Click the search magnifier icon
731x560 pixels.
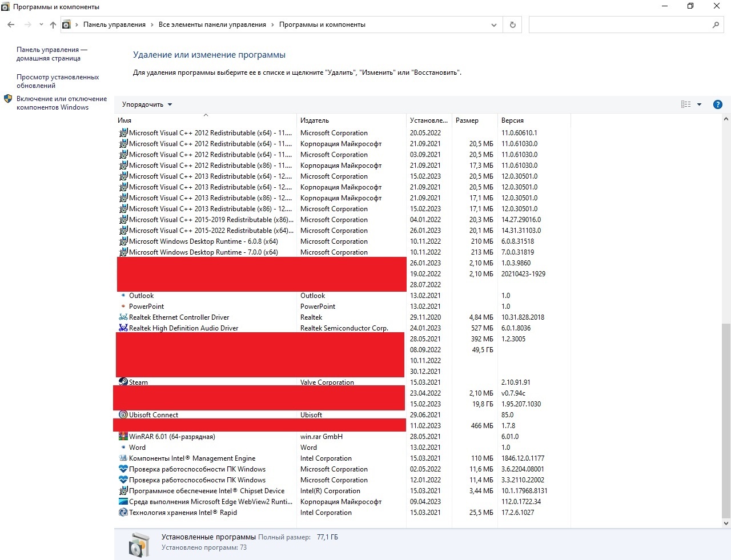pos(716,25)
